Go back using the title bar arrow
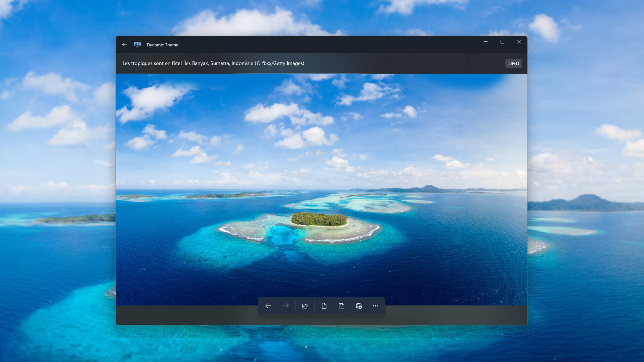644x362 pixels. click(124, 45)
